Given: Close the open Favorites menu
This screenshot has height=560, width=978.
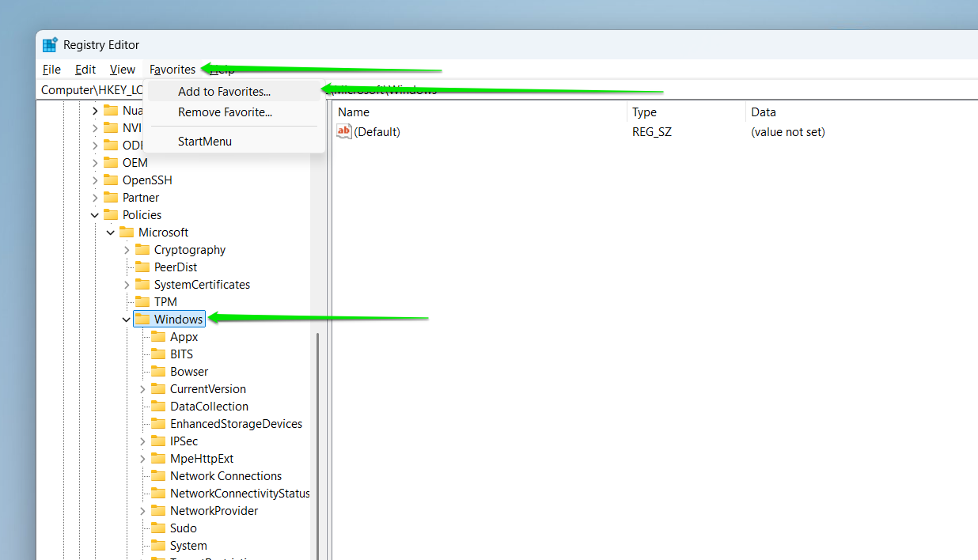Looking at the screenshot, I should [x=172, y=70].
